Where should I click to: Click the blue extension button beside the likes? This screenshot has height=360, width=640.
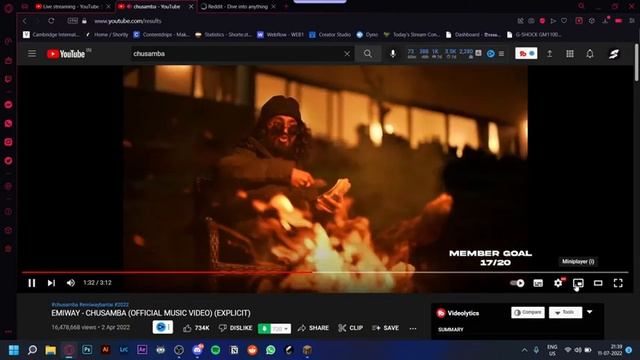[x=162, y=327]
